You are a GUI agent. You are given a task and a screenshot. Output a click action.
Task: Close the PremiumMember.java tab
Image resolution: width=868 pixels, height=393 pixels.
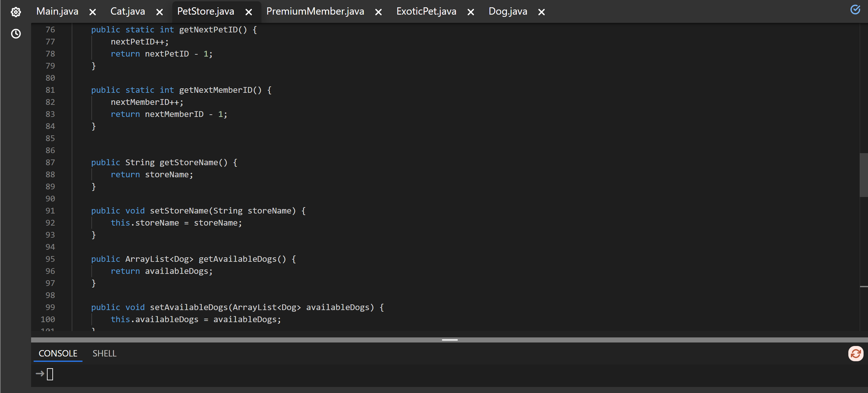[378, 12]
